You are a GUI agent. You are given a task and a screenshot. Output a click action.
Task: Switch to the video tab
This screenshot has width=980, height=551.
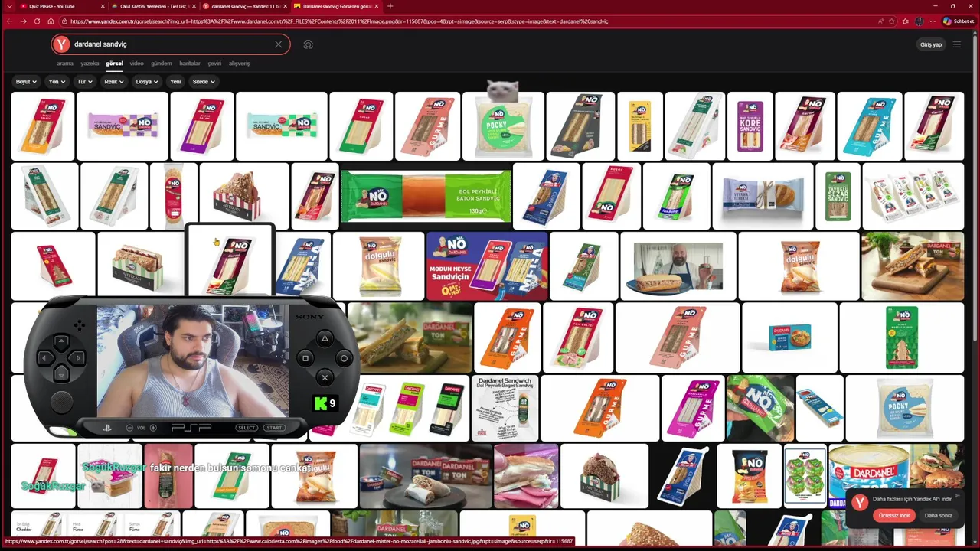136,64
